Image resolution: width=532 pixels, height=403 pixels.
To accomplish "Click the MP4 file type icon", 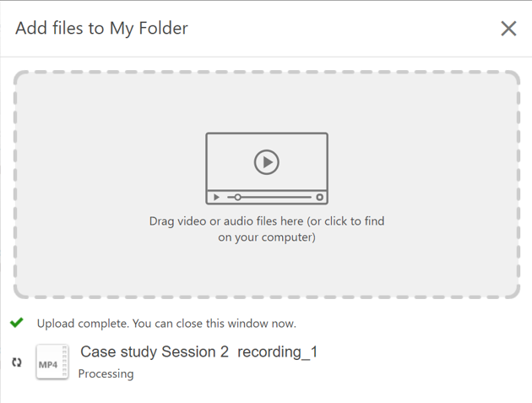I will 51,362.
